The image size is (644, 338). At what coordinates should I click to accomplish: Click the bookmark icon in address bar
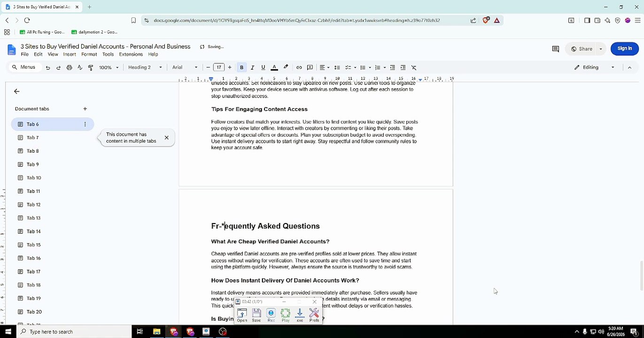(x=133, y=20)
